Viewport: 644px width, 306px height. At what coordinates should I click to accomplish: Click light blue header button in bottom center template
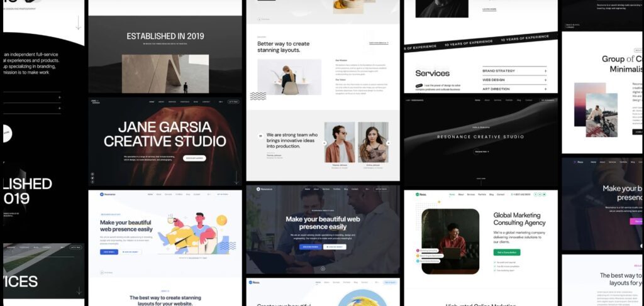pyautogui.click(x=389, y=282)
